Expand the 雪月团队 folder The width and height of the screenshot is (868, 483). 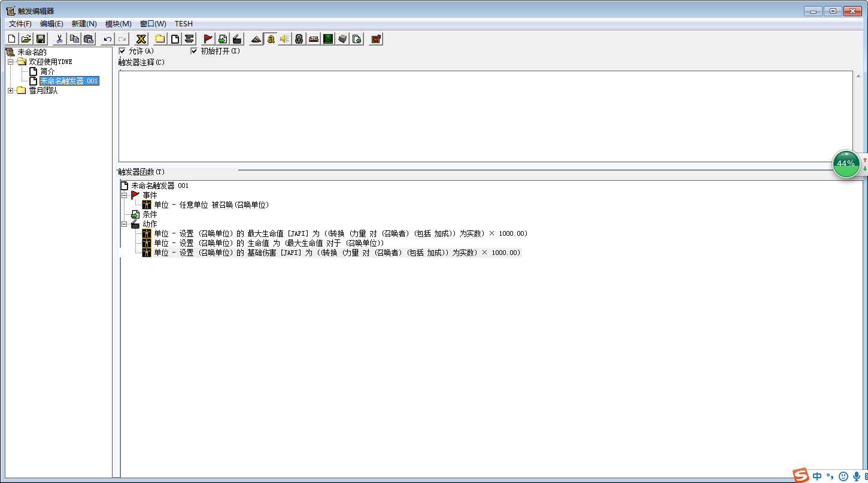click(x=11, y=90)
